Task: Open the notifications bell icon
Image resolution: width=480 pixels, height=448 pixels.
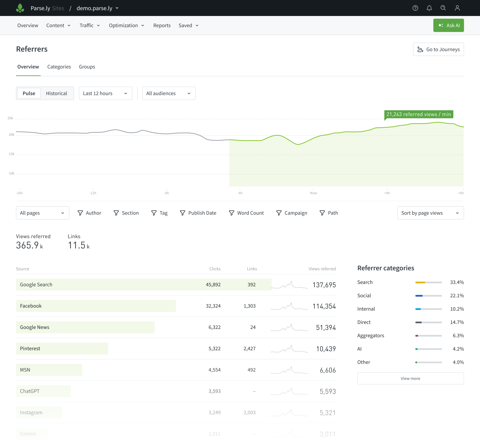Action: point(429,8)
